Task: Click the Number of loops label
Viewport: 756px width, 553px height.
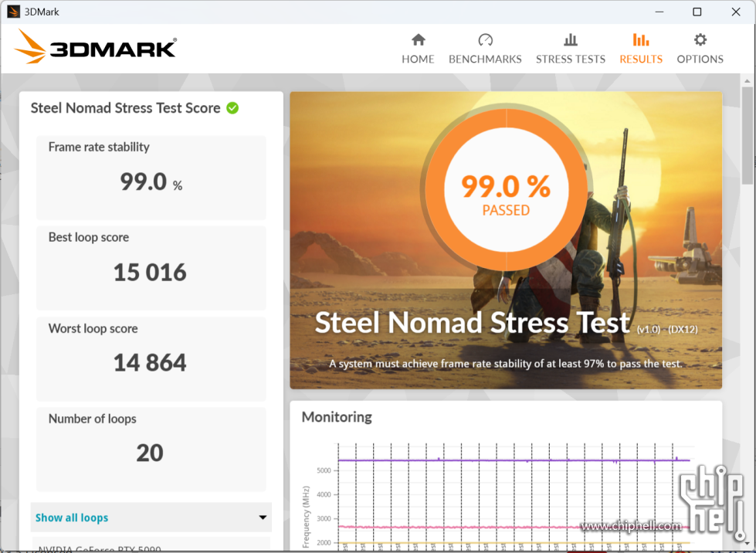Action: click(92, 419)
